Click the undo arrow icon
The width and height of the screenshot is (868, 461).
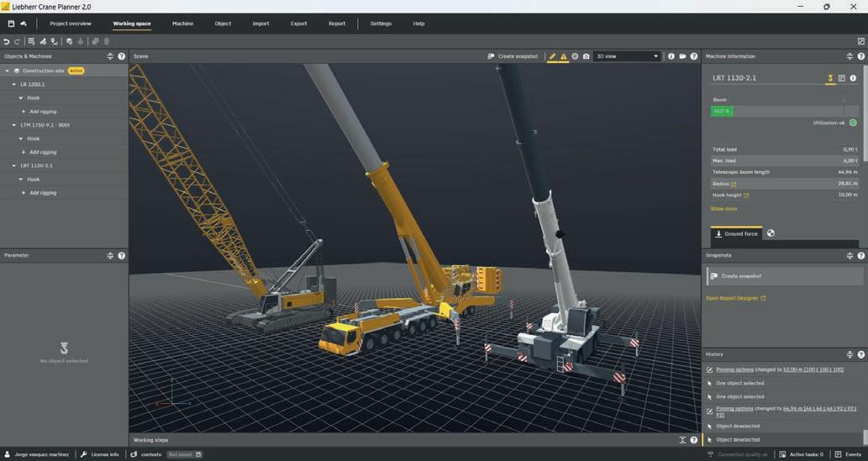(7, 41)
